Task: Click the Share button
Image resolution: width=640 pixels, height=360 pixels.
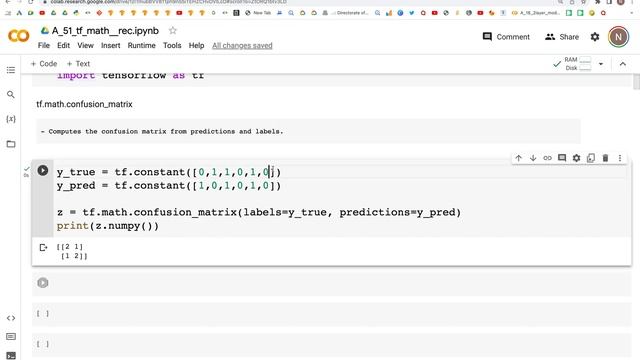Action: pyautogui.click(x=562, y=37)
